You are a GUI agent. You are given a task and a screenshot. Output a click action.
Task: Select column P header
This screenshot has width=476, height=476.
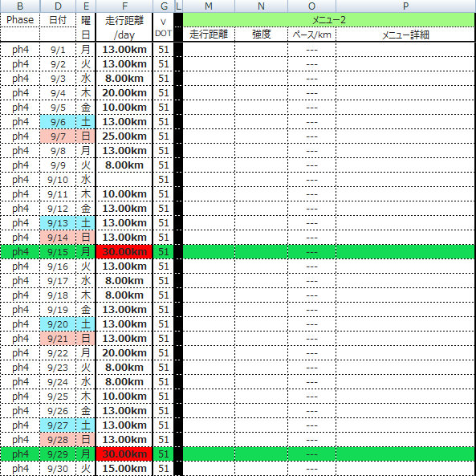[x=405, y=6]
